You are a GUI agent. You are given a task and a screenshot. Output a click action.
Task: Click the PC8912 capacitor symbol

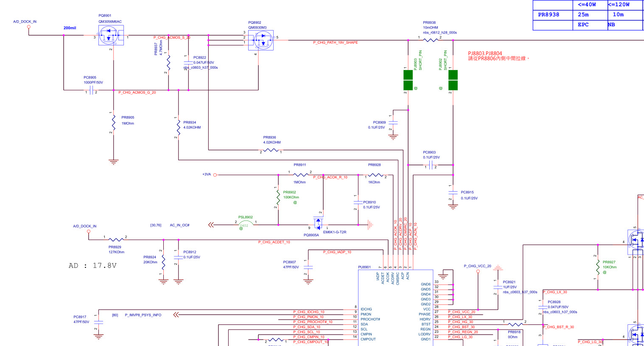(x=178, y=258)
